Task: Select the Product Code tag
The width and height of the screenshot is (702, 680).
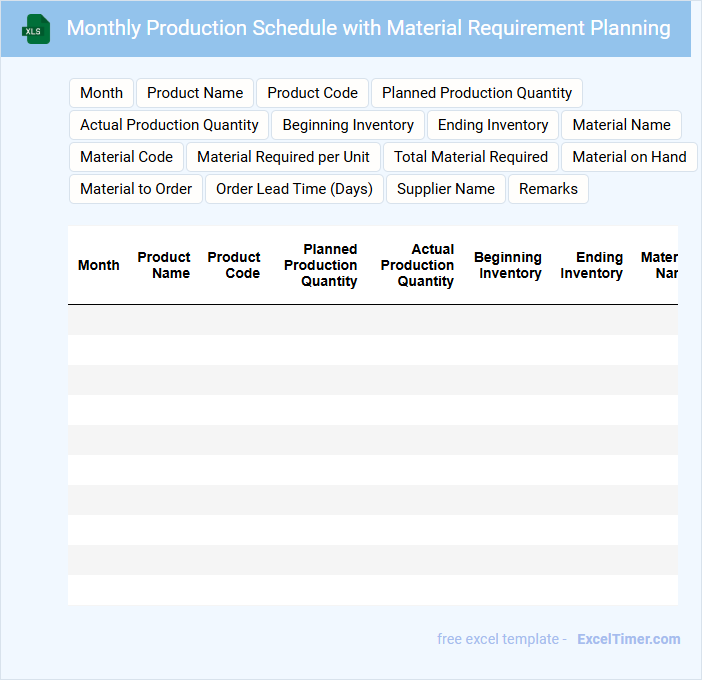Action: 312,93
